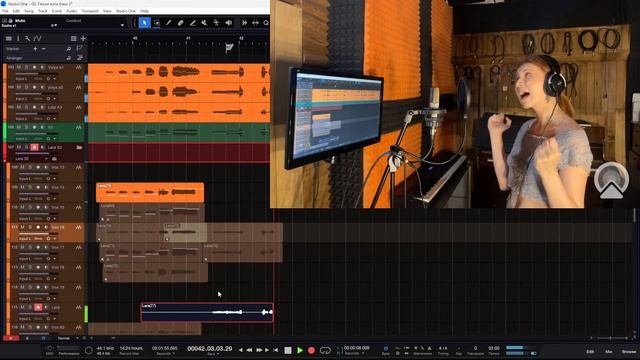
Task: Open the Song menu
Action: pos(29,11)
